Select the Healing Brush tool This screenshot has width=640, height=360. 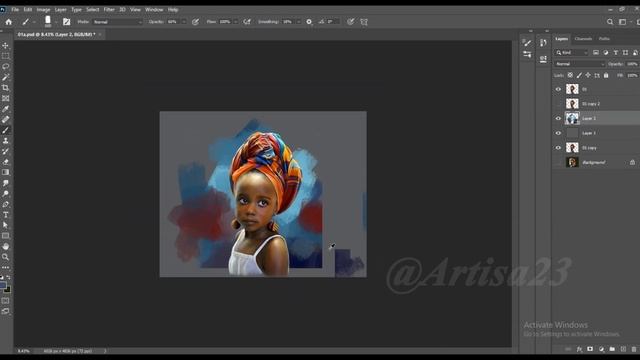5,120
